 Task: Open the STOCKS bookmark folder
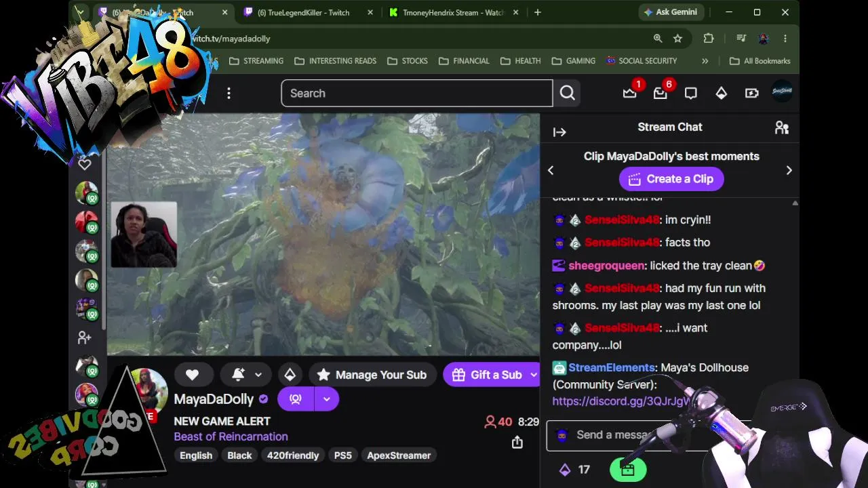coord(408,61)
